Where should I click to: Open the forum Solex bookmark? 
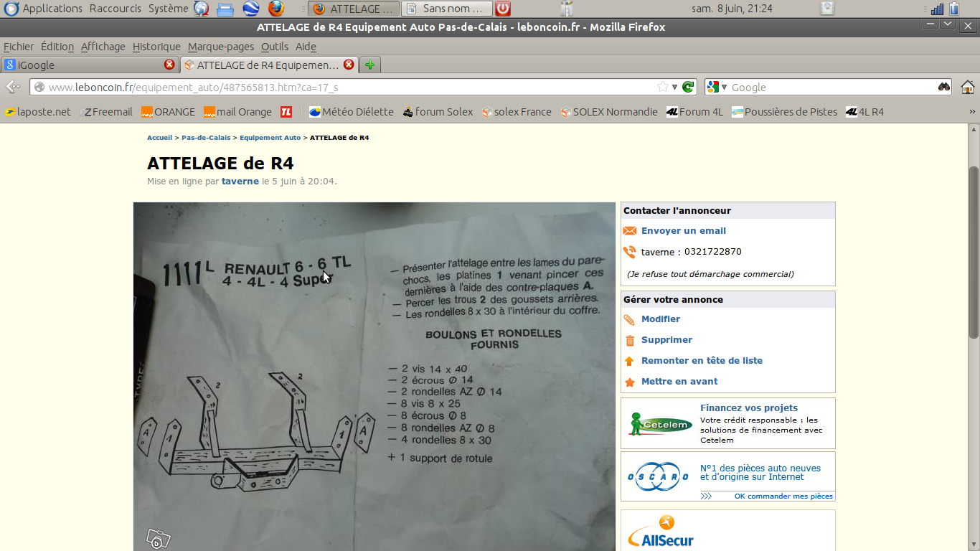coord(438,112)
